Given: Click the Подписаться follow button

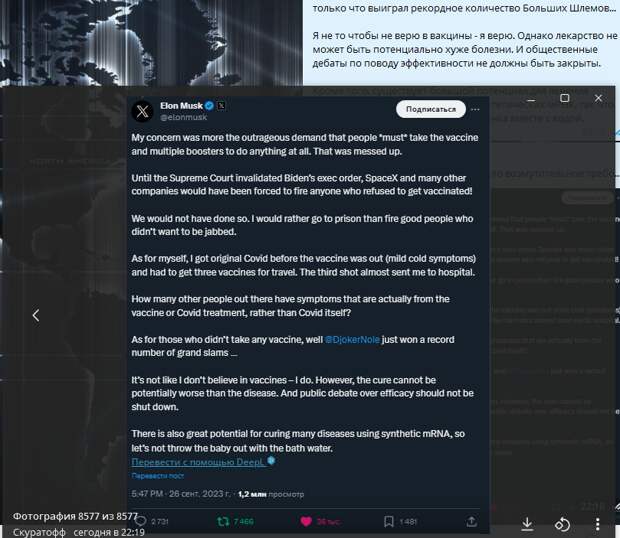Looking at the screenshot, I should [x=431, y=109].
